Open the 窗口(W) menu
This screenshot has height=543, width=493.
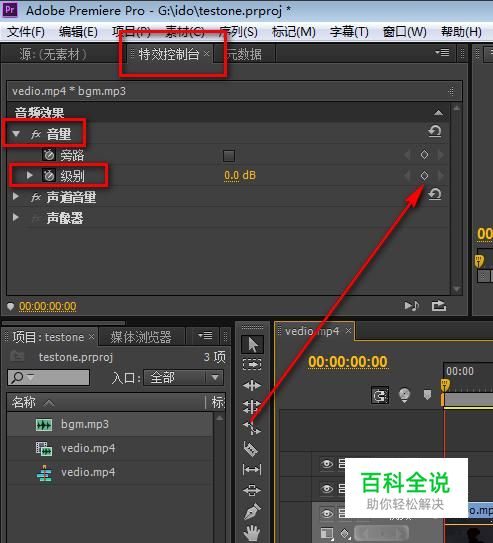(x=405, y=32)
